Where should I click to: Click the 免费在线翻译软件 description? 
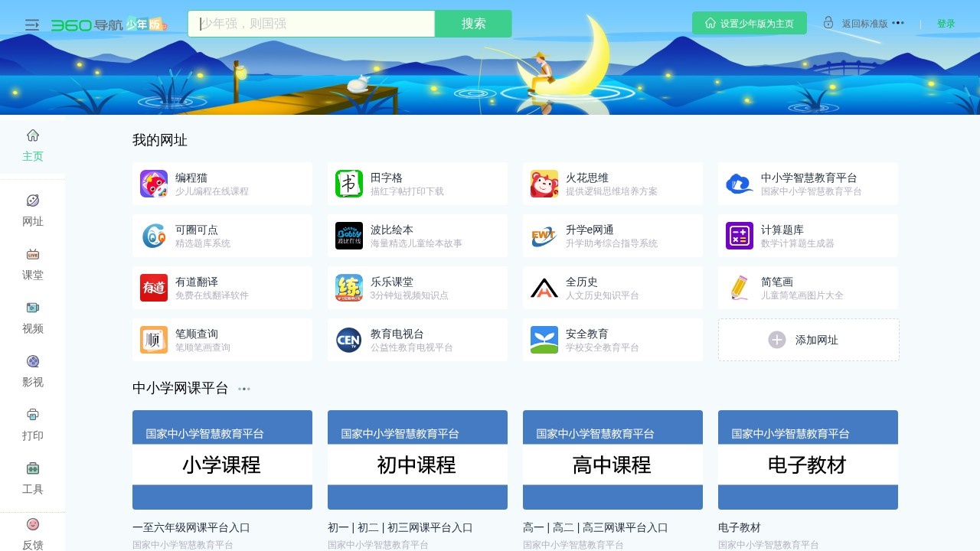click(212, 295)
